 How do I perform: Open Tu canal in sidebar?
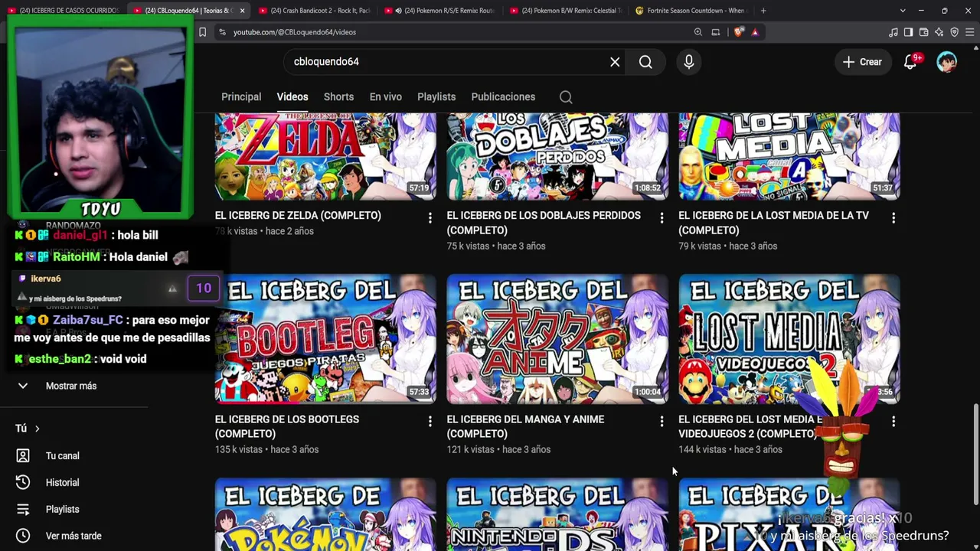tap(63, 456)
